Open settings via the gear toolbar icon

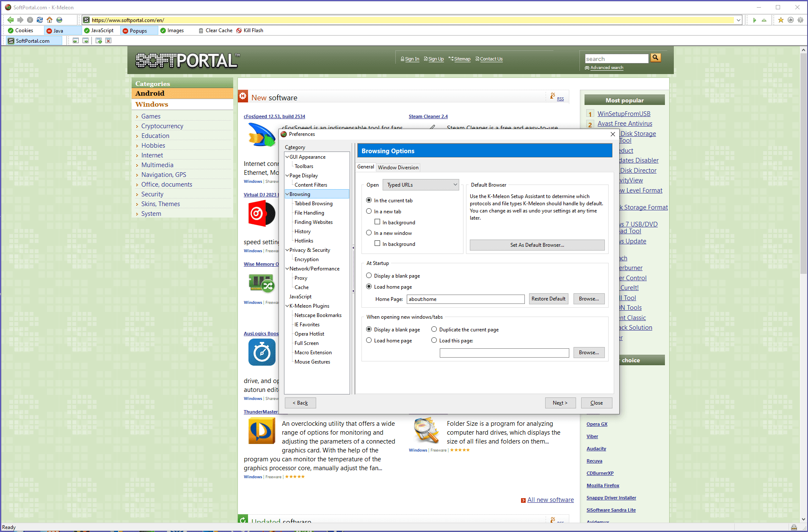click(x=800, y=20)
